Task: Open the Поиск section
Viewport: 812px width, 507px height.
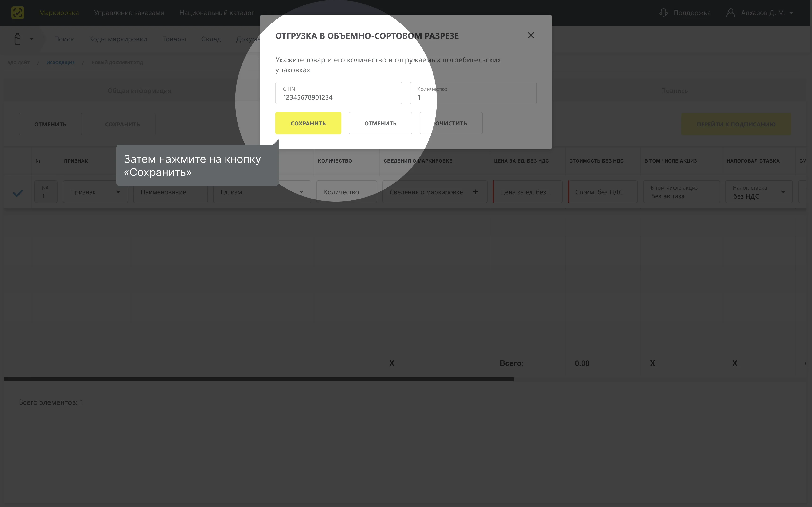Action: pos(64,39)
